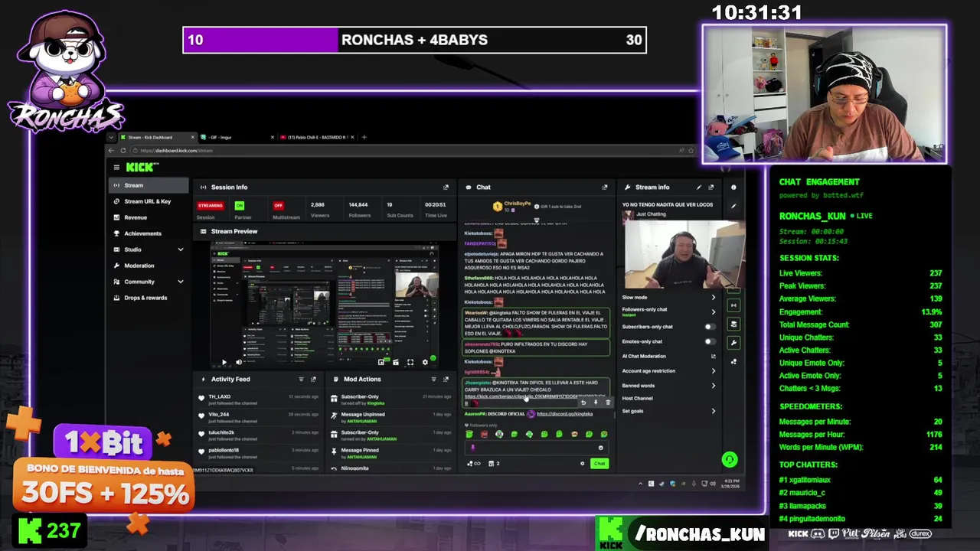Open the emoji picker in the chat input

pos(600,448)
